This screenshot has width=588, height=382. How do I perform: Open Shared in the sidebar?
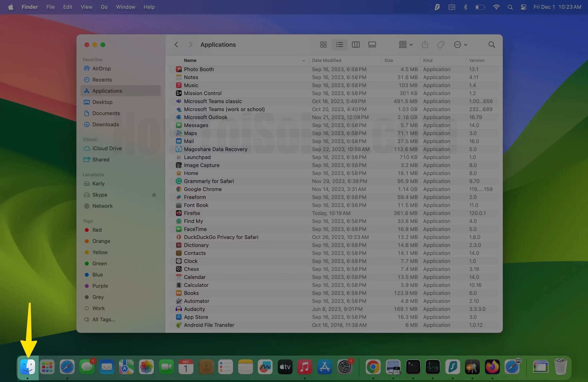121,160
